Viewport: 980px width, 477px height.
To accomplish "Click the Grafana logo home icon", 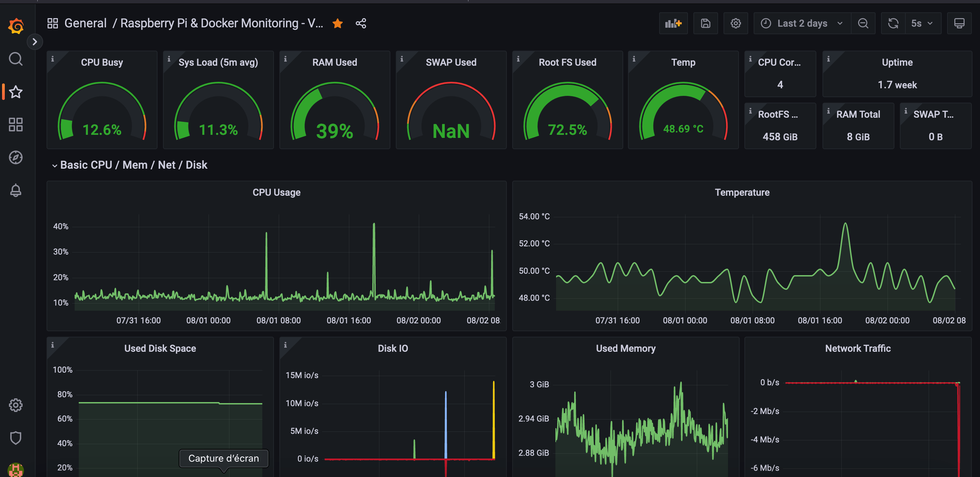I will 16,26.
